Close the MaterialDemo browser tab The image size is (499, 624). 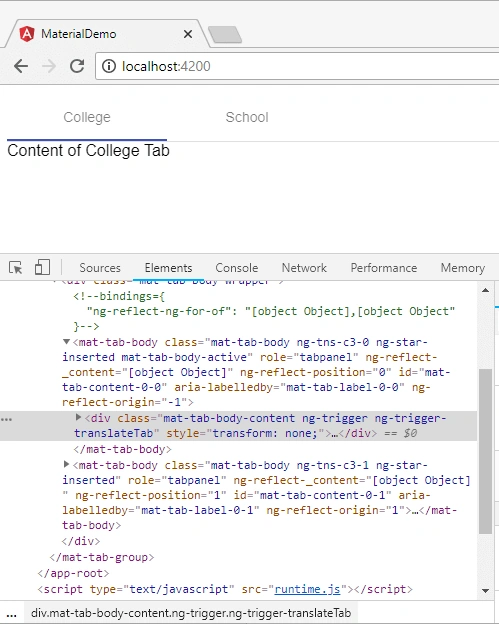[188, 34]
